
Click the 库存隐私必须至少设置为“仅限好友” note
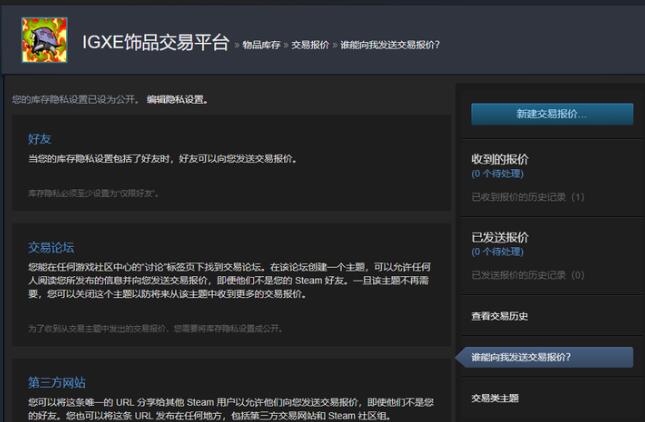[x=92, y=192]
